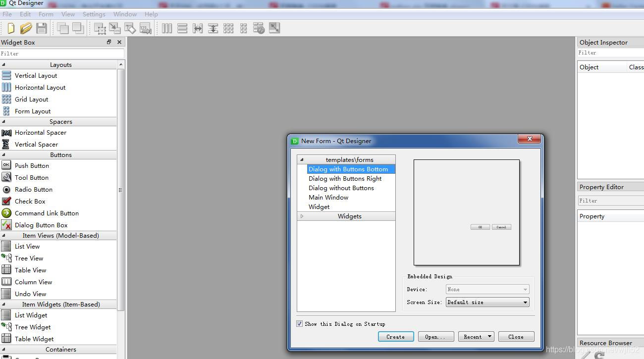The height and width of the screenshot is (359, 644).
Task: Open the Form menu
Action: pyautogui.click(x=46, y=14)
